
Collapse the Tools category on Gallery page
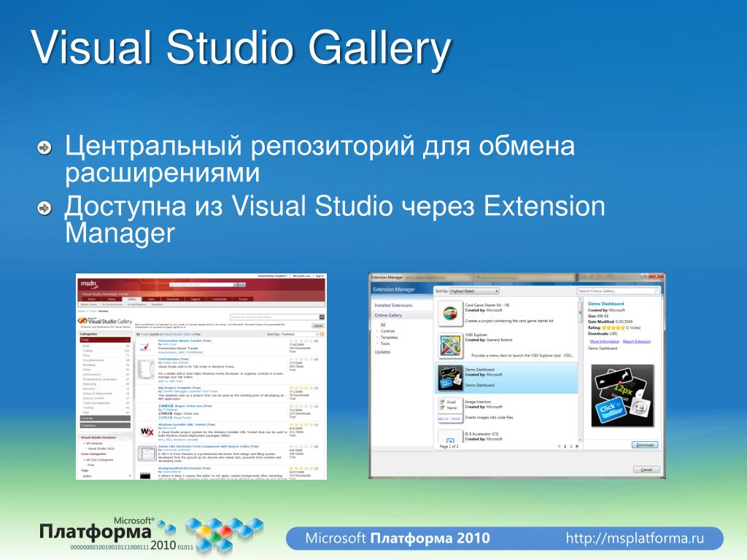coord(105,340)
